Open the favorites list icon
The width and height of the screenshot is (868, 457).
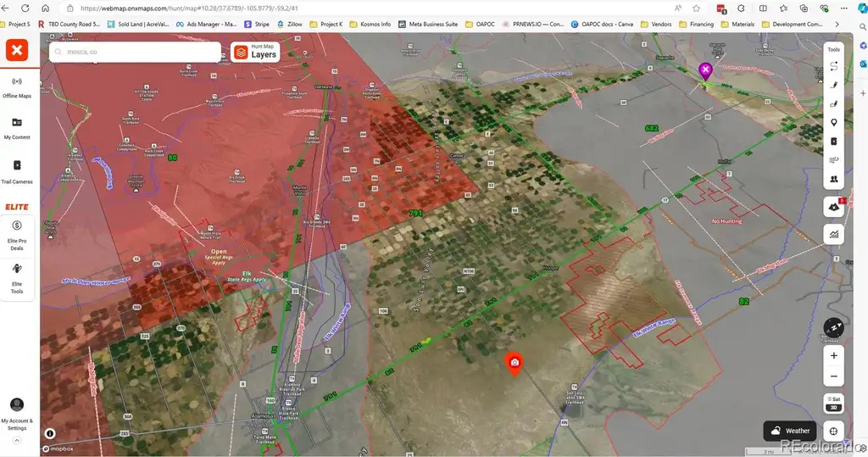pyautogui.click(x=783, y=8)
